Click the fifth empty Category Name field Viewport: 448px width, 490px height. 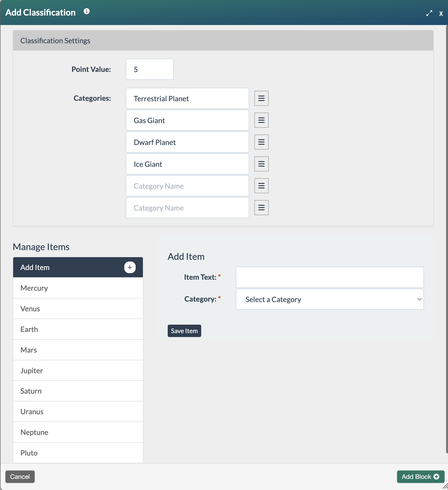pos(187,186)
